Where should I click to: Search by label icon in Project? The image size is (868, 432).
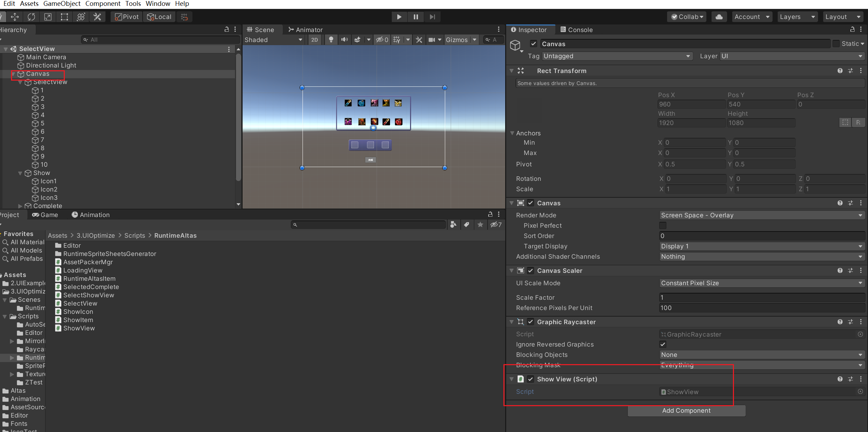[467, 225]
